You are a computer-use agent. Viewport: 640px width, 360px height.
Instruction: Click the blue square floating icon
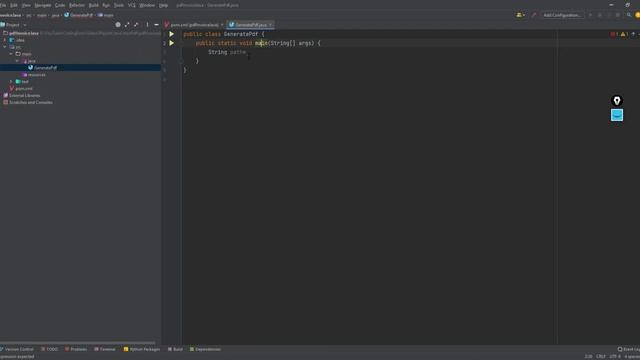click(617, 115)
